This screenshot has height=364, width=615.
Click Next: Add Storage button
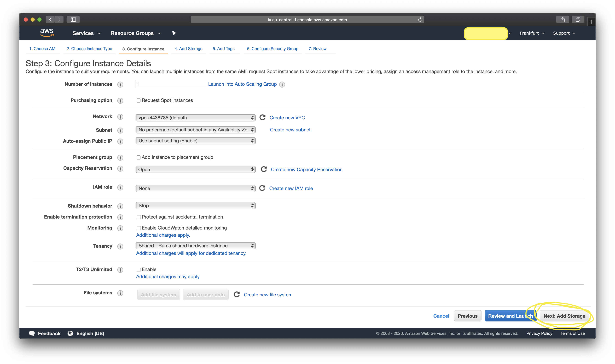click(564, 316)
